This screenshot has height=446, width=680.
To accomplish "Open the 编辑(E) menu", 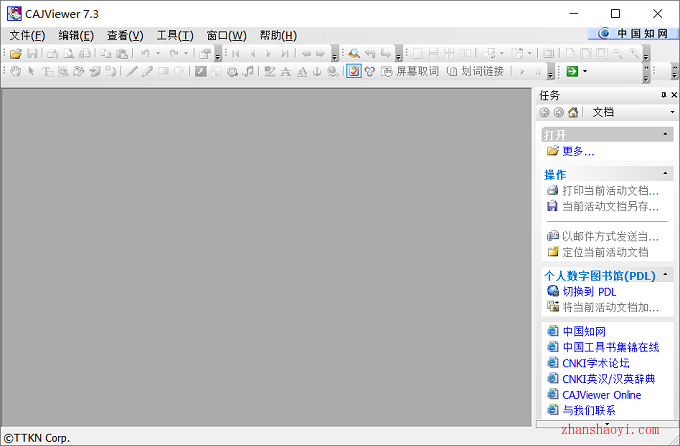I will [76, 36].
